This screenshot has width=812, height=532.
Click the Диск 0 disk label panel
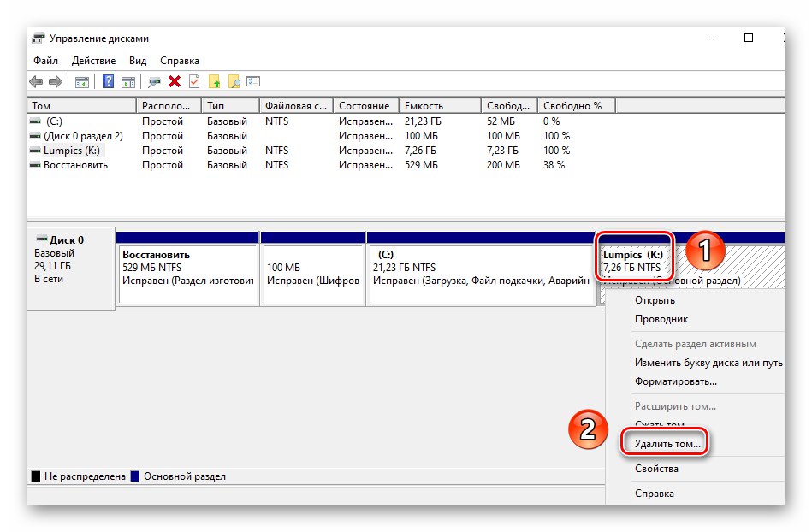[71, 268]
